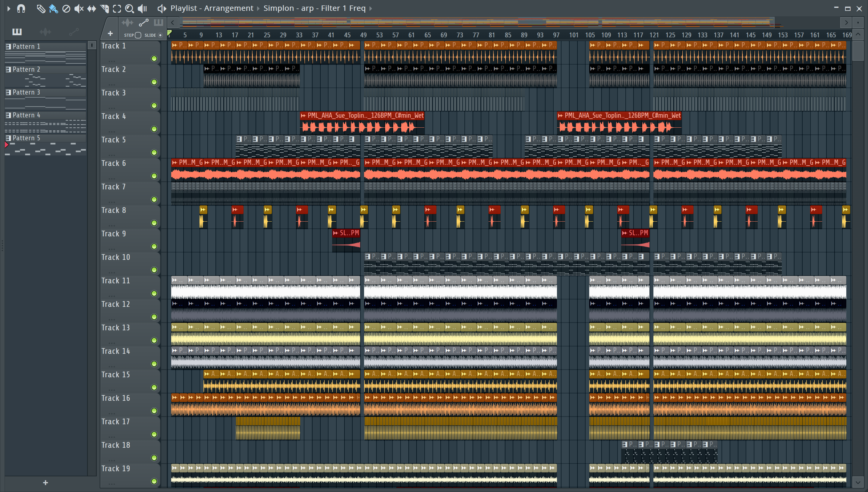Open the playlist options menu arrow

point(9,8)
